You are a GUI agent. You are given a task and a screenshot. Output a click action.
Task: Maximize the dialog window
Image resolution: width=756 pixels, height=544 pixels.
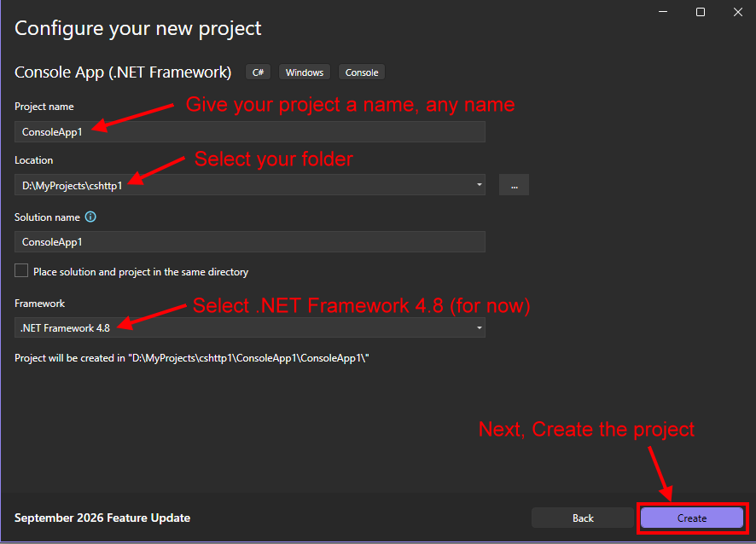coord(701,12)
